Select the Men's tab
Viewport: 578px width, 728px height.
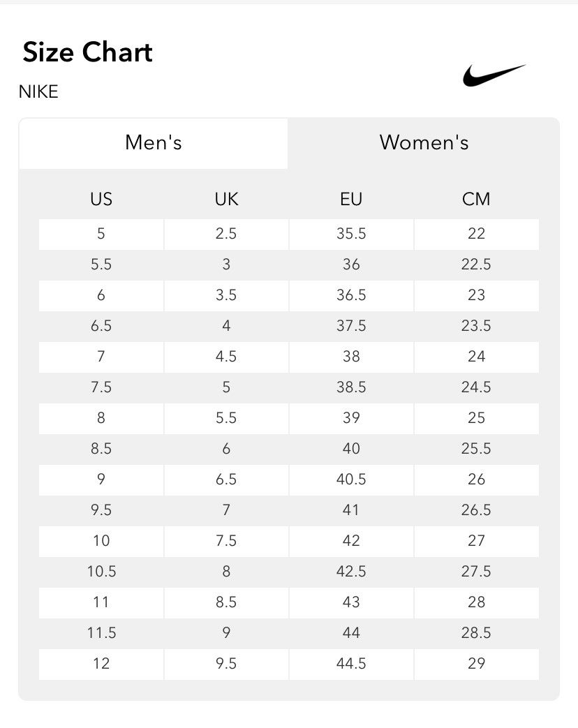tap(153, 143)
